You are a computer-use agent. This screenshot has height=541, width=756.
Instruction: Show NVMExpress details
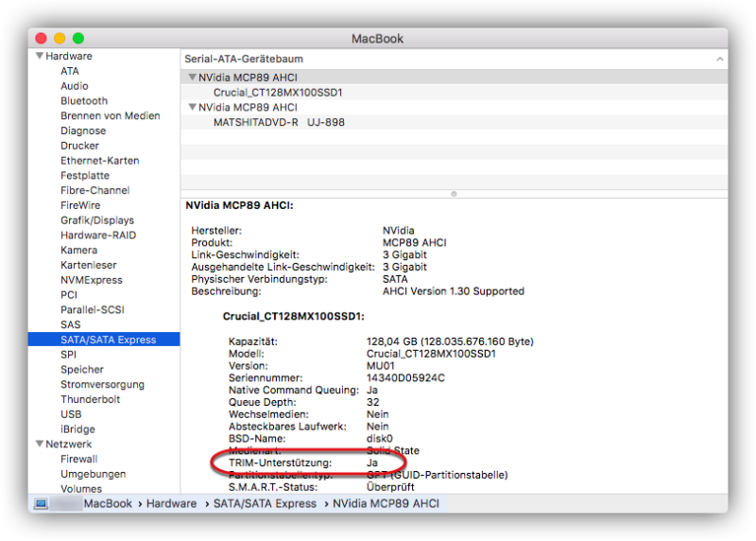click(92, 280)
